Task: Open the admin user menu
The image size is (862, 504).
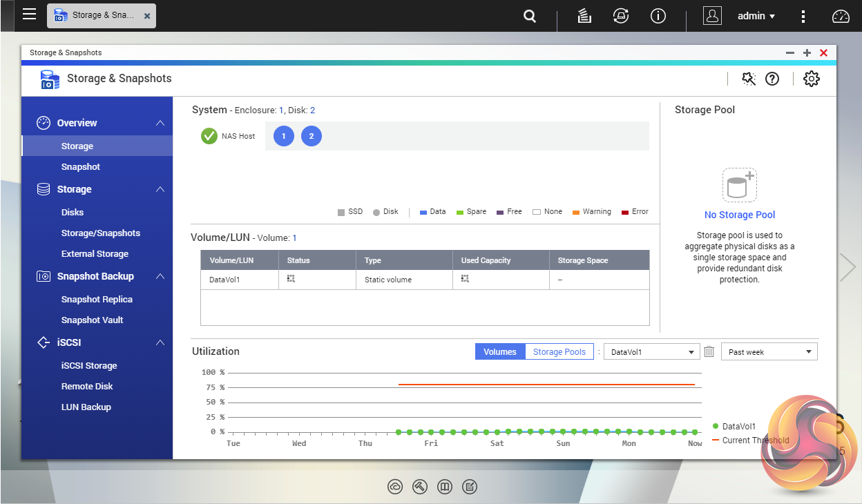Action: coord(756,16)
